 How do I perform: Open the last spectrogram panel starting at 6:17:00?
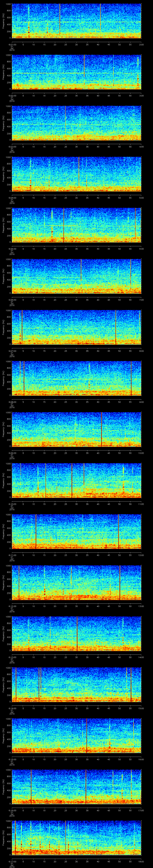[77, 838]
